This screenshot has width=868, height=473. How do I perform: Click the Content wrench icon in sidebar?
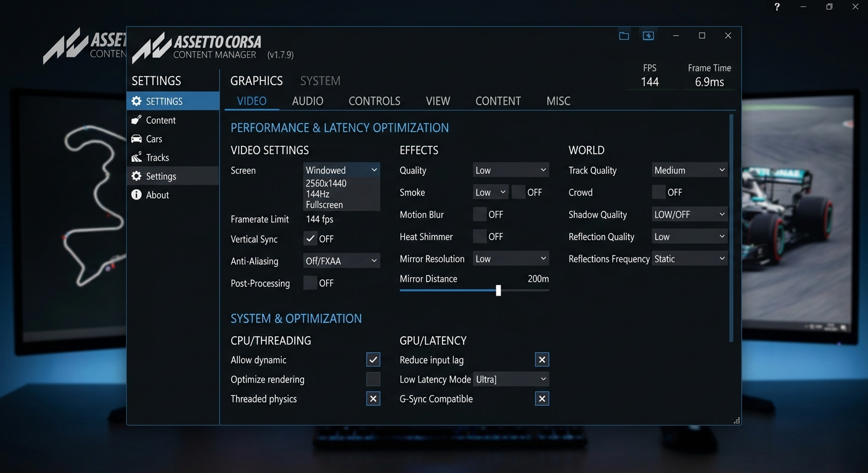(x=137, y=120)
